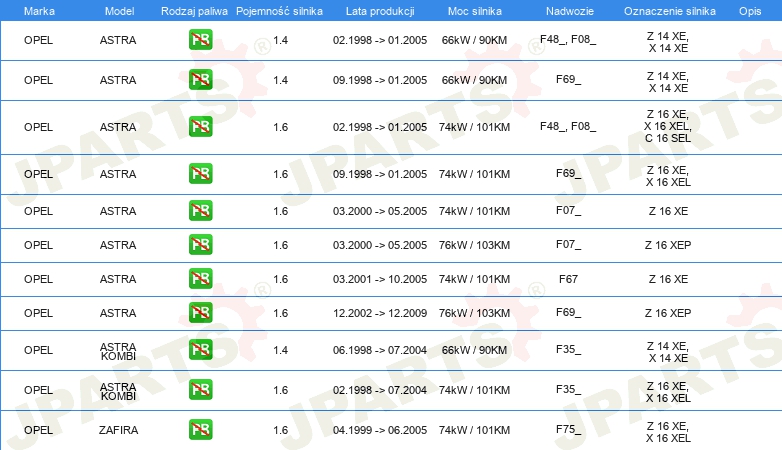Click the Lata produkcji column header

click(x=380, y=11)
